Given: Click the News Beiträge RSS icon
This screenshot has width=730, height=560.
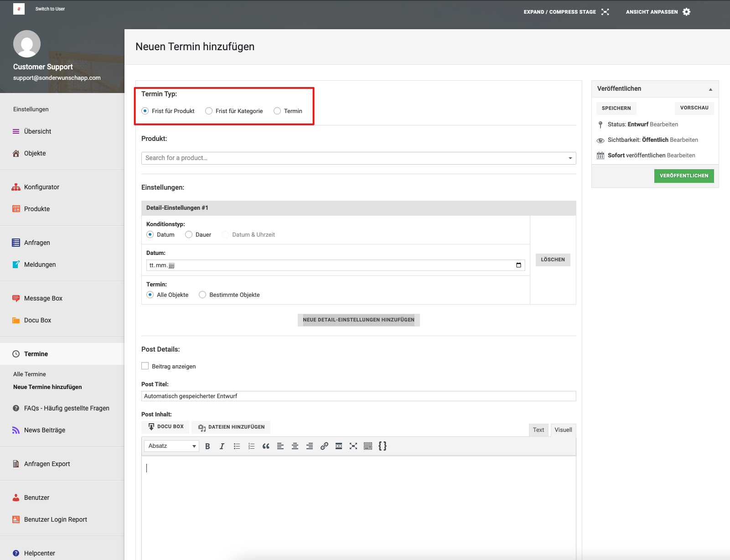Looking at the screenshot, I should 16,430.
